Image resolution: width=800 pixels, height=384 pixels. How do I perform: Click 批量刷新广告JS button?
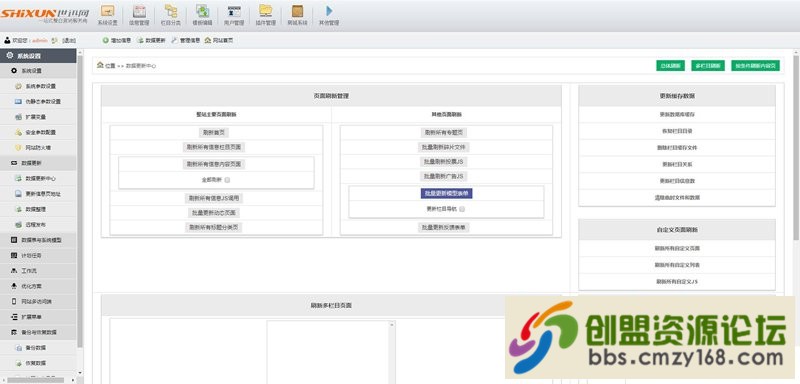444,176
